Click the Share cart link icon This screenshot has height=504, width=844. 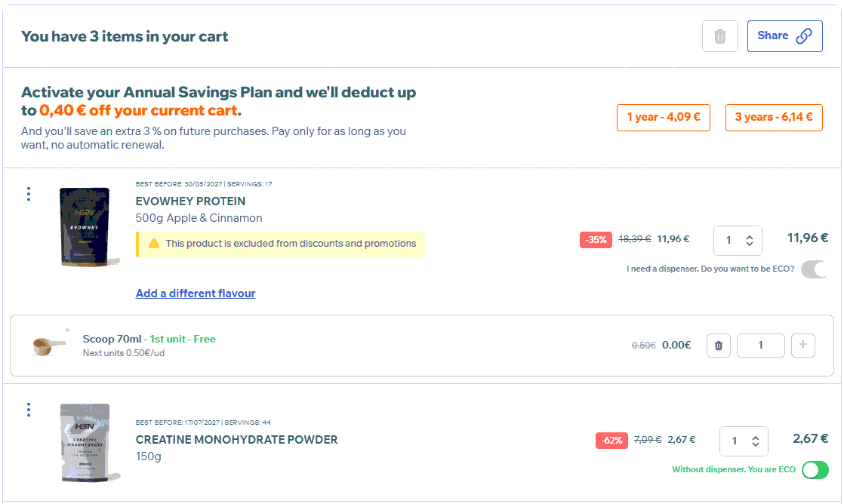[804, 36]
